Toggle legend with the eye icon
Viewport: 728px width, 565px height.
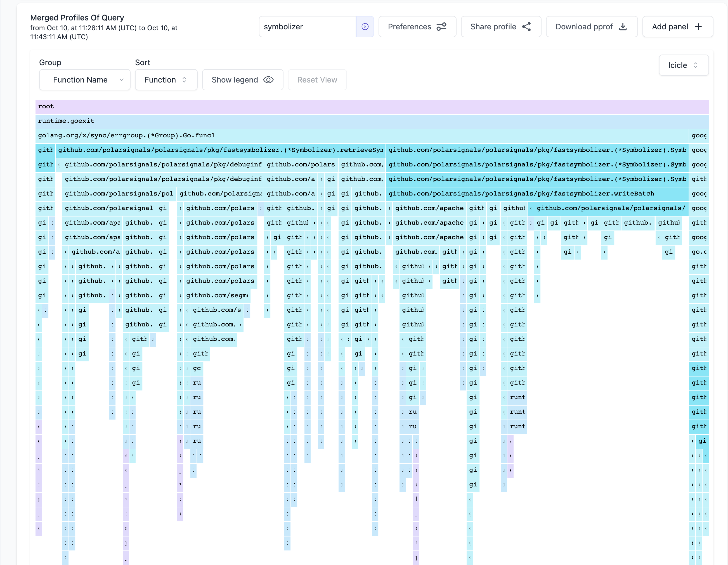point(268,80)
